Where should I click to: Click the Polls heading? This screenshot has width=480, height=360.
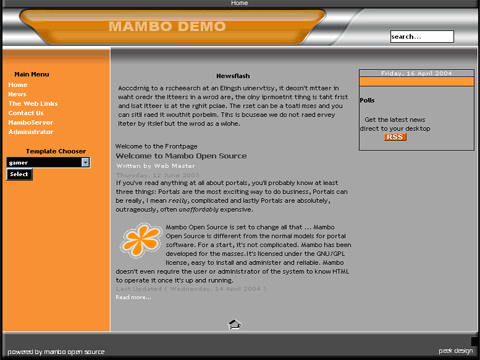[367, 100]
